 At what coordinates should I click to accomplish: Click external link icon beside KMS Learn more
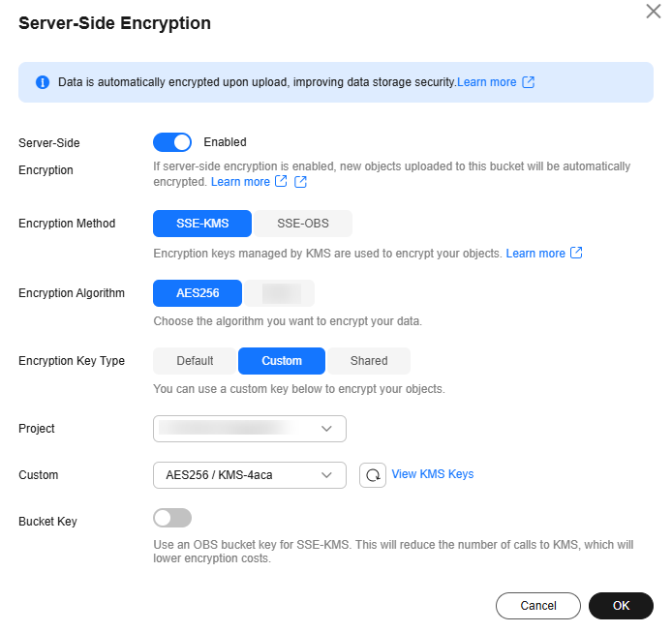[x=576, y=253]
